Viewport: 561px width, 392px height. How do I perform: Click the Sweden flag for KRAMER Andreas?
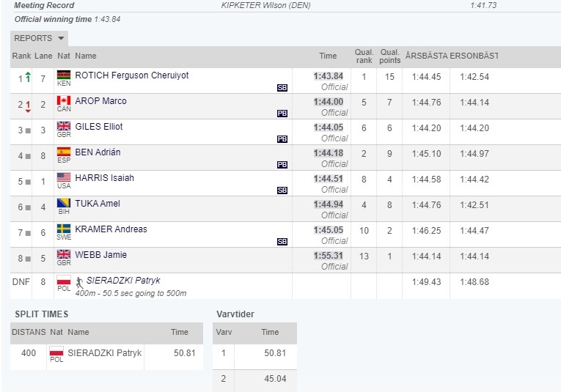coord(64,229)
